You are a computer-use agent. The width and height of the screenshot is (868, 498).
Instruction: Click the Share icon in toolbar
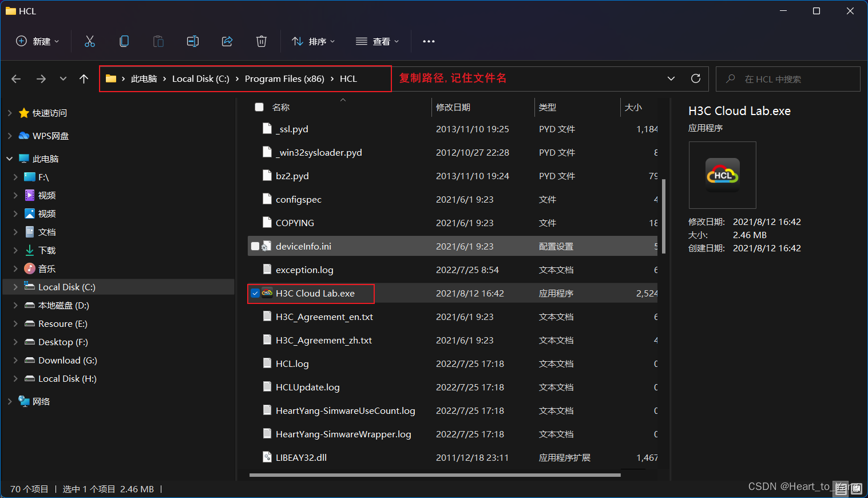(227, 41)
